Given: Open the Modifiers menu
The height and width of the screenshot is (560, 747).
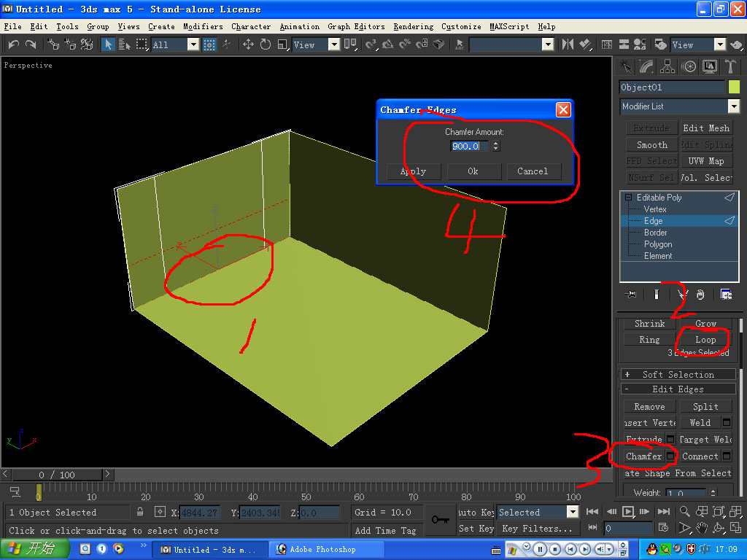Looking at the screenshot, I should (203, 27).
